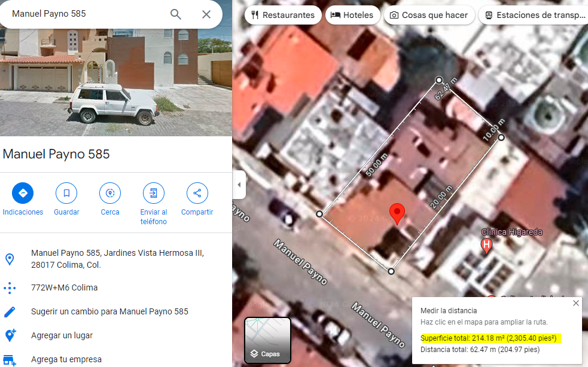Filter map by Hoteles chip
This screenshot has height=367, width=588.
(352, 15)
